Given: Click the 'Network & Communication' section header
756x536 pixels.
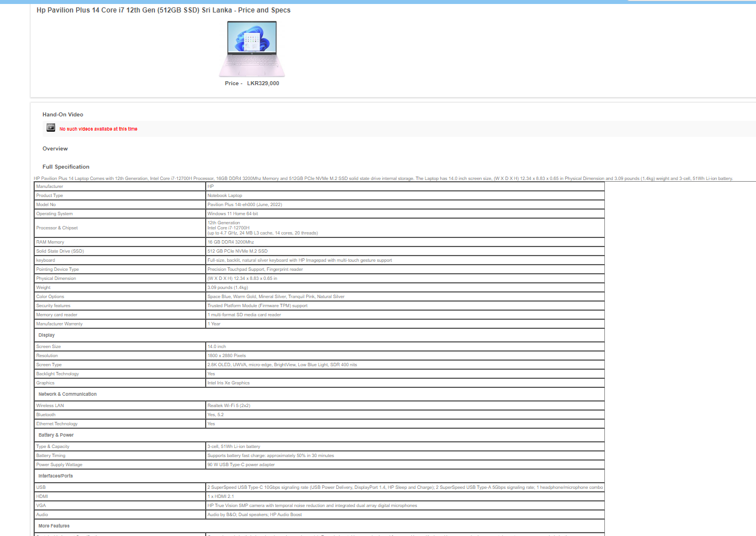Looking at the screenshot, I should (x=68, y=394).
